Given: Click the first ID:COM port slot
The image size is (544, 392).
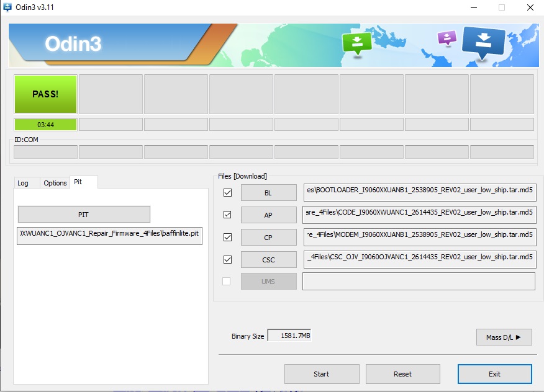Looking at the screenshot, I should (45, 152).
